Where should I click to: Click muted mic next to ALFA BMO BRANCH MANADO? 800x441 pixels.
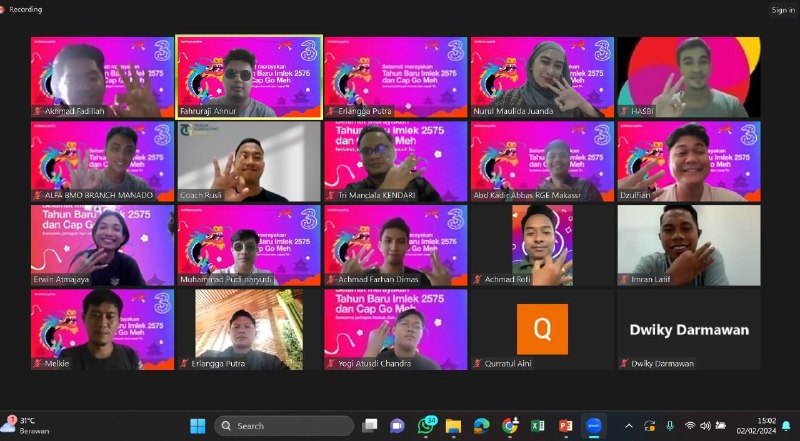pyautogui.click(x=37, y=195)
